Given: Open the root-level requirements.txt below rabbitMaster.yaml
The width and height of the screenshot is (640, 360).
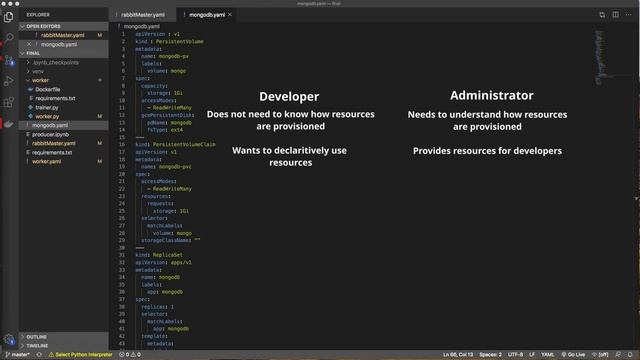Looking at the screenshot, I should click(x=52, y=152).
